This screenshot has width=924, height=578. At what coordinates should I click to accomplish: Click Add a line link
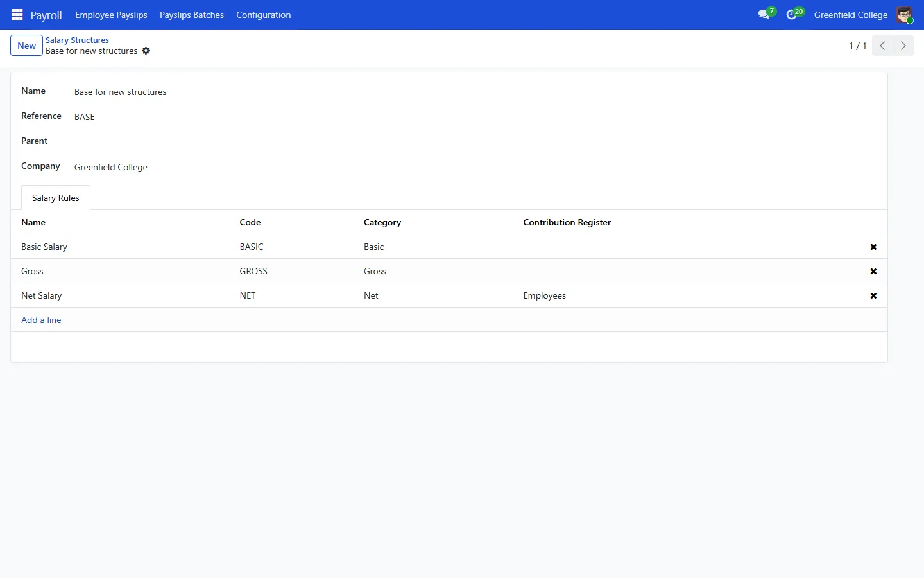click(41, 320)
